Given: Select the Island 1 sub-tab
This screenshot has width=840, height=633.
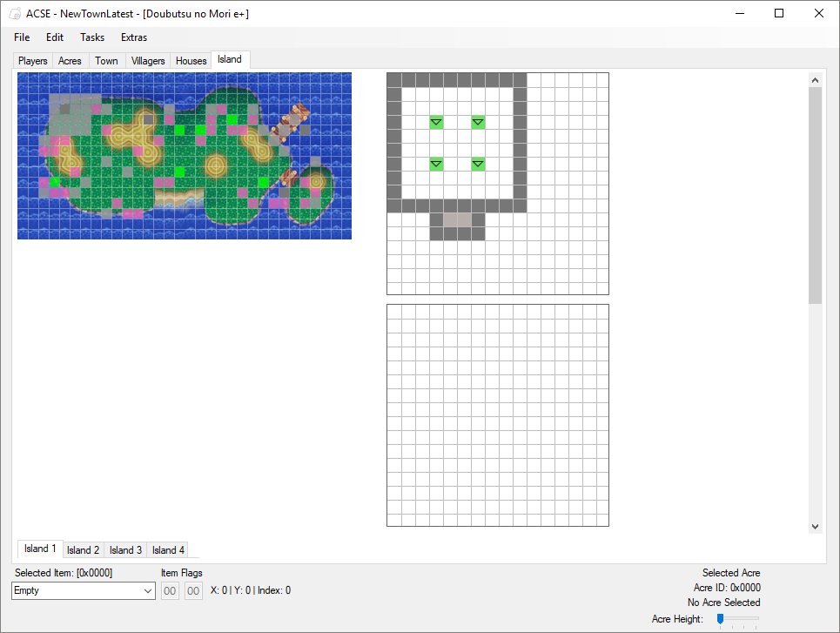Looking at the screenshot, I should pyautogui.click(x=40, y=549).
